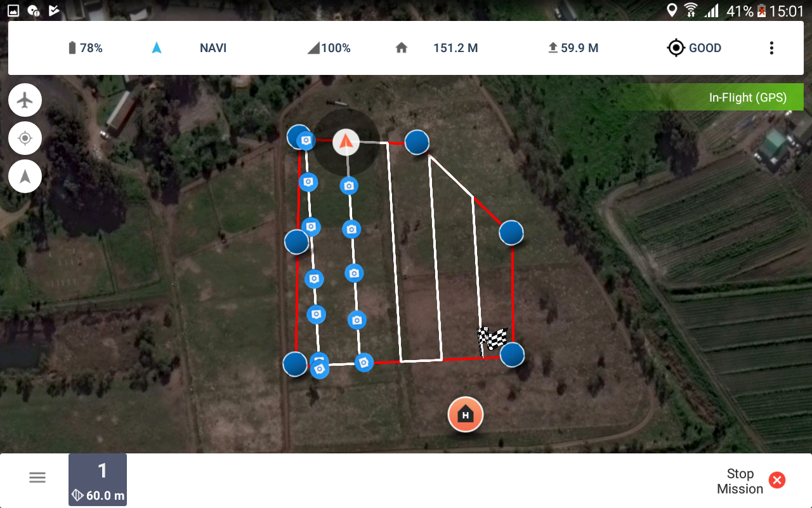The image size is (812, 508).
Task: Tap the navigation arrow compass button
Action: click(x=25, y=177)
